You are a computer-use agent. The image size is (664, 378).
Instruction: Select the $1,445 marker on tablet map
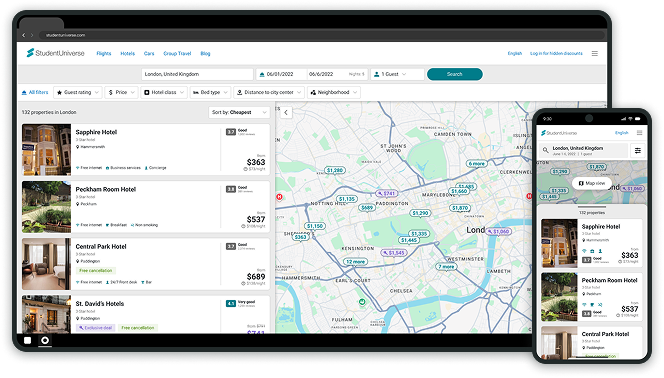(x=409, y=240)
